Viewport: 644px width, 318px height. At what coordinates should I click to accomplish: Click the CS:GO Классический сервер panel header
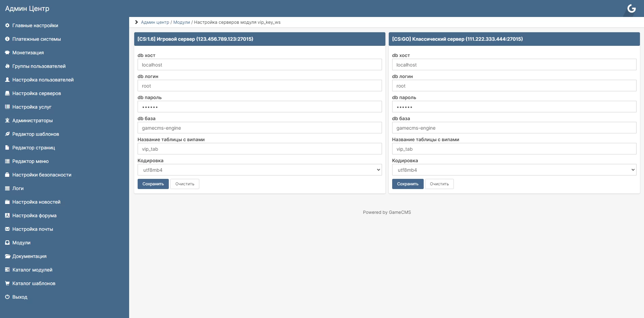514,39
